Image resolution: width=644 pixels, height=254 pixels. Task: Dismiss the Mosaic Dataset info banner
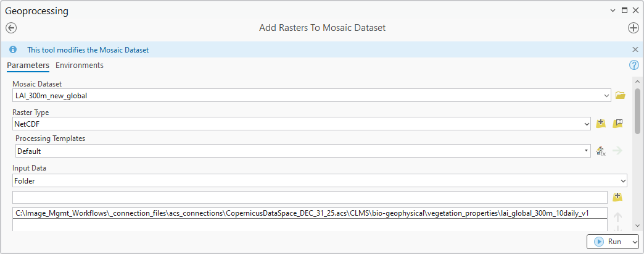635,49
